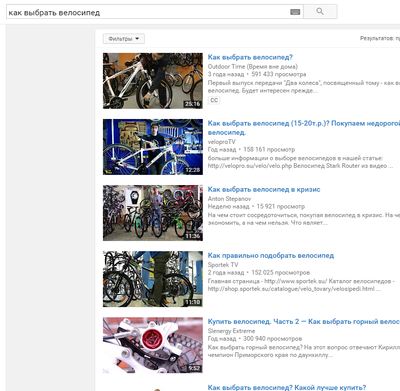Viewport: 400px width, 391px height.
Task: Open channel Outdoor Time (Время вне дома)
Action: (253, 66)
